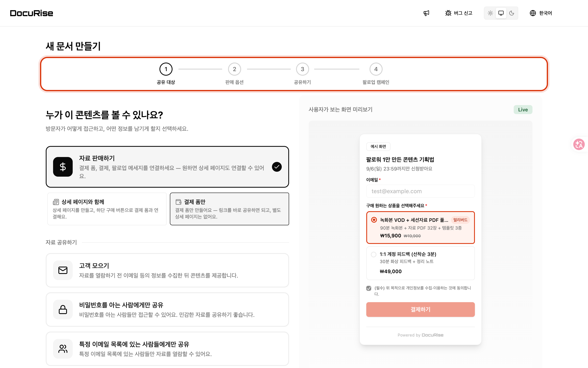Open the 한국어 language selector

click(x=541, y=13)
